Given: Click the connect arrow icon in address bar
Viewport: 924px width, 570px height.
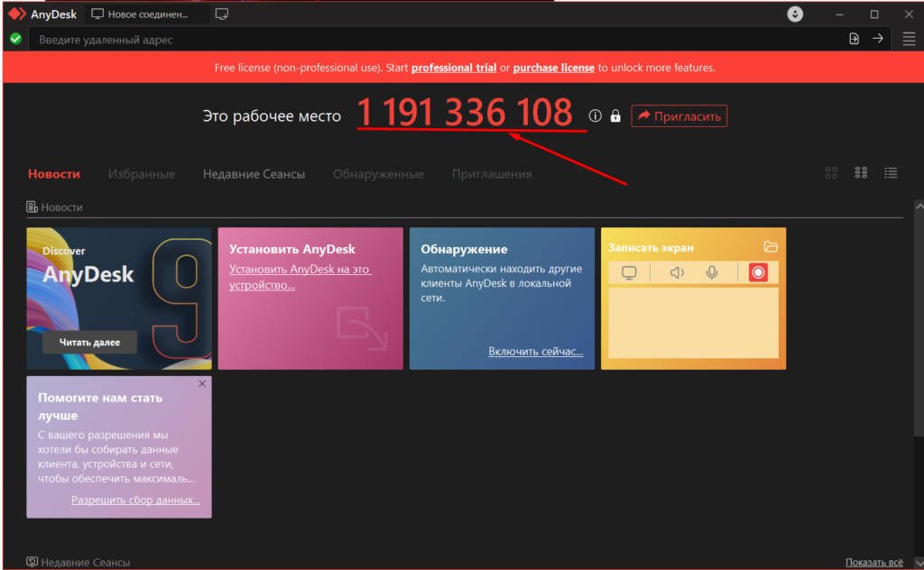Looking at the screenshot, I should click(877, 39).
